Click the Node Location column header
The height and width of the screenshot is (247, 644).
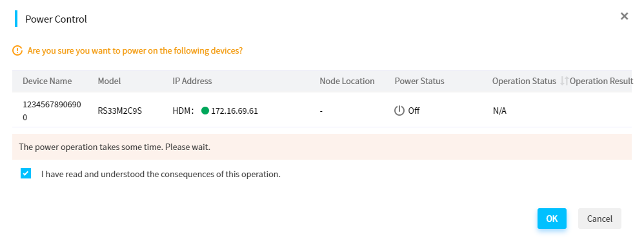[x=347, y=81]
